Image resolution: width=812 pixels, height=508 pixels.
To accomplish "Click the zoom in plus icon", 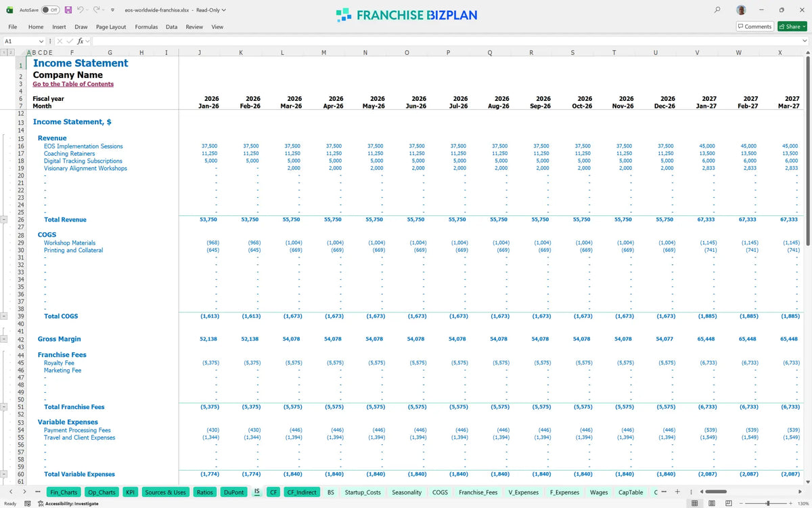I will 792,503.
